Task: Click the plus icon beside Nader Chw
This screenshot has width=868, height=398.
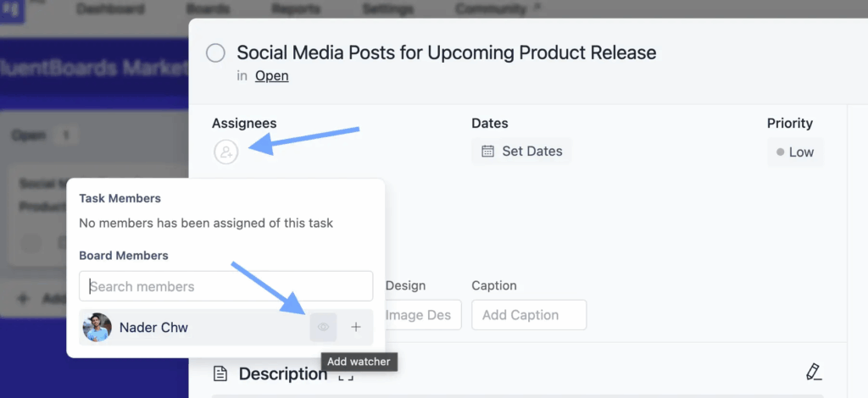Action: (x=356, y=327)
